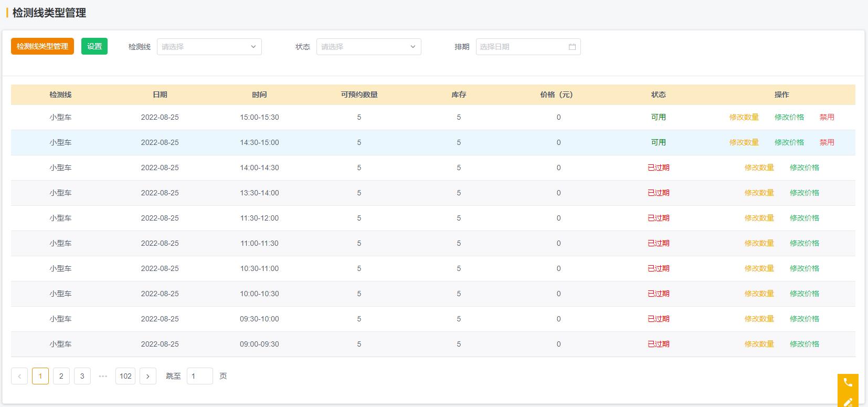The image size is (868, 407).
Task: Click 修改数量 for 13:30-14:00 row
Action: [759, 193]
